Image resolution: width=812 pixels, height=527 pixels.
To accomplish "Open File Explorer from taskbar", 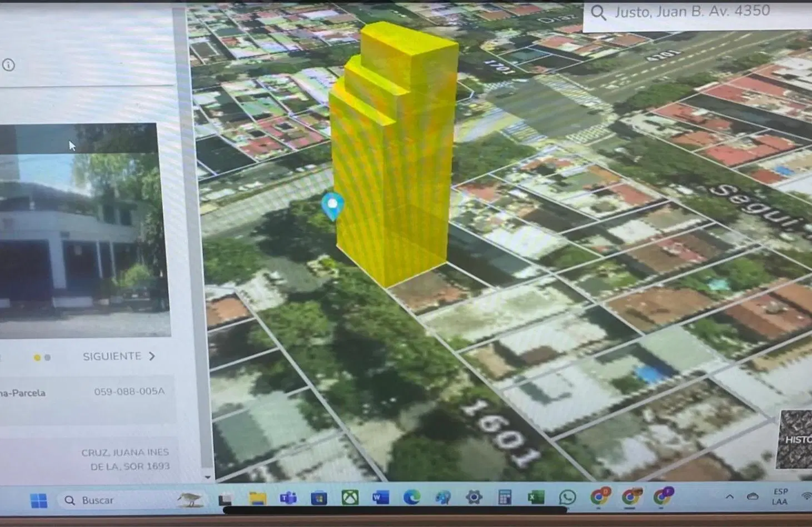I will click(257, 498).
